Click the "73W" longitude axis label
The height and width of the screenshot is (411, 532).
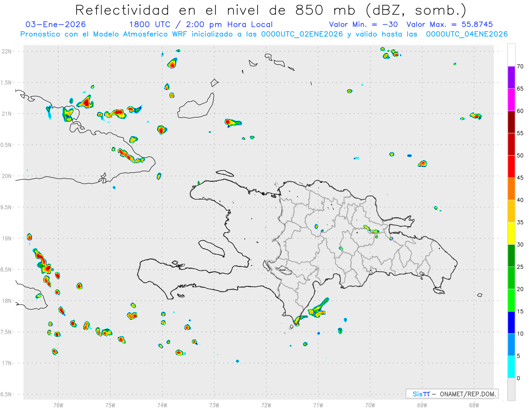214,405
